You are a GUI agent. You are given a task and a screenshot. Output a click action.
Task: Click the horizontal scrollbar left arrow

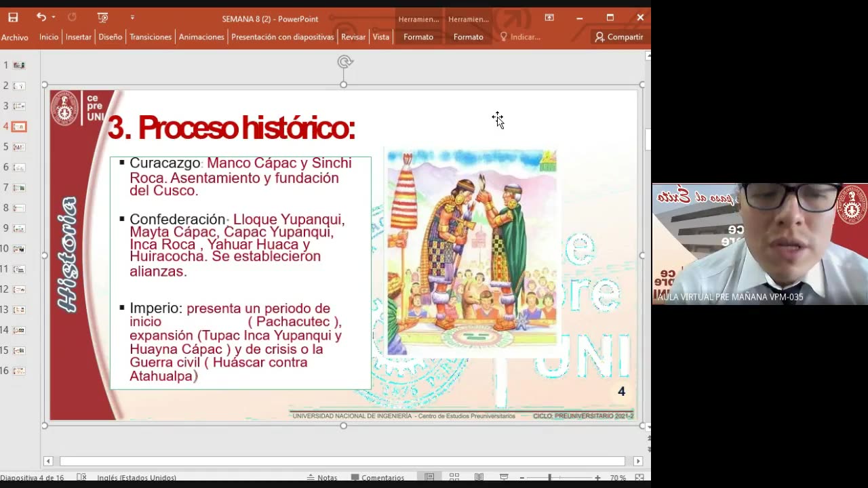(x=48, y=461)
